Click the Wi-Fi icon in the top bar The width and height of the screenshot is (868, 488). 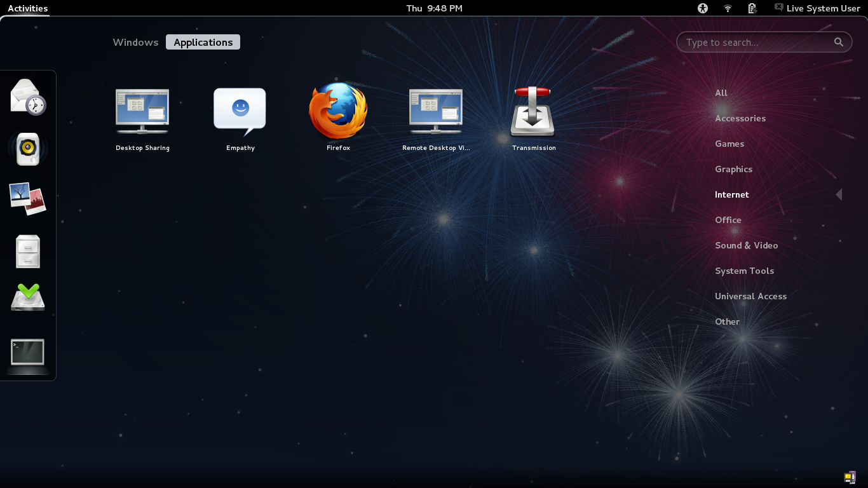click(727, 8)
